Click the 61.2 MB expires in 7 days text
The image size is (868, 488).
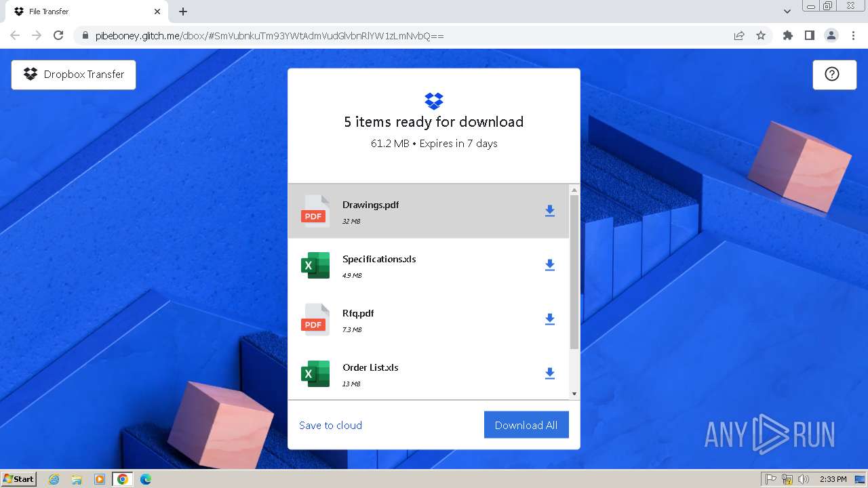click(434, 144)
